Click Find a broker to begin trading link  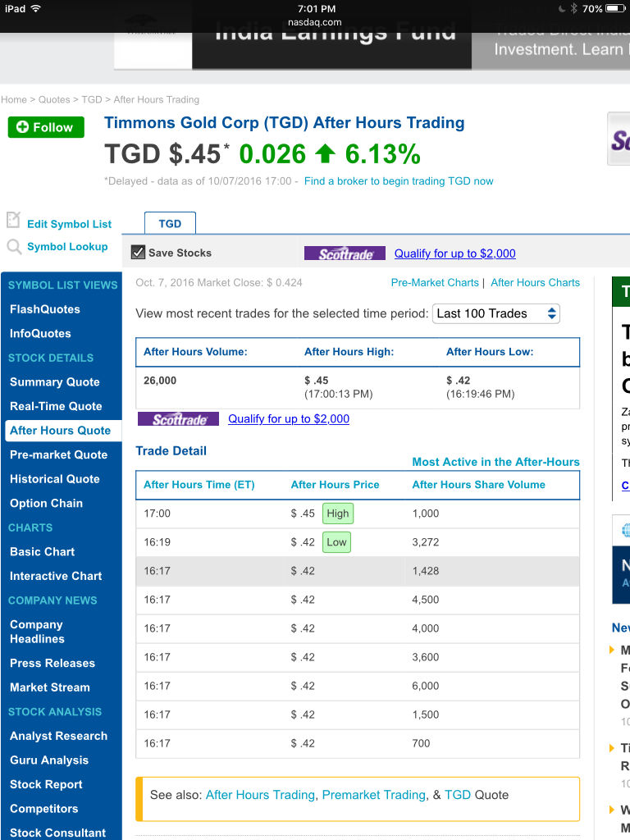pyautogui.click(x=399, y=181)
